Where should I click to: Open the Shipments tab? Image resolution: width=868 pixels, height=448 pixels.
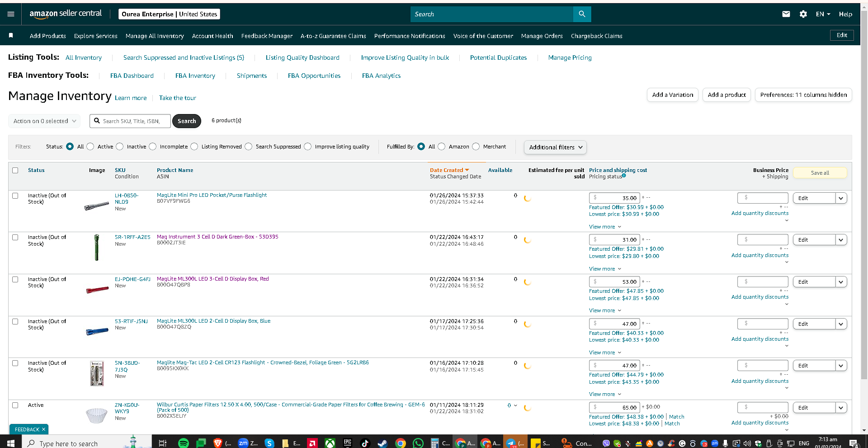click(x=252, y=76)
